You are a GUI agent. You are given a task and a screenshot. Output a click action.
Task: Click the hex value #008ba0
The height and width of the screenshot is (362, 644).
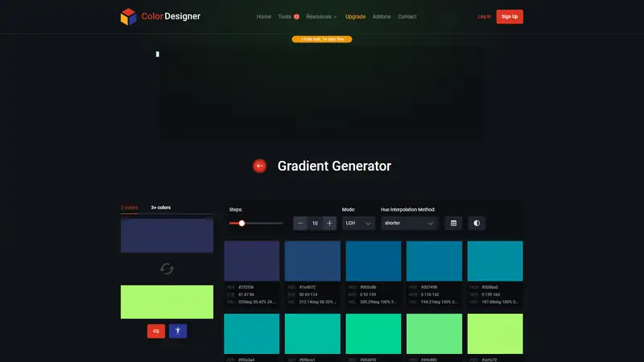coord(489,287)
